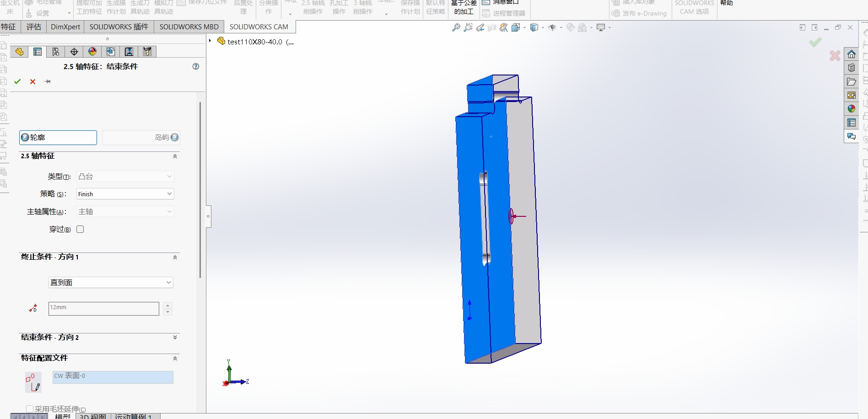Open the View Orientation dropdown arrow
Viewport: 868px width, 419px height.
point(524,28)
